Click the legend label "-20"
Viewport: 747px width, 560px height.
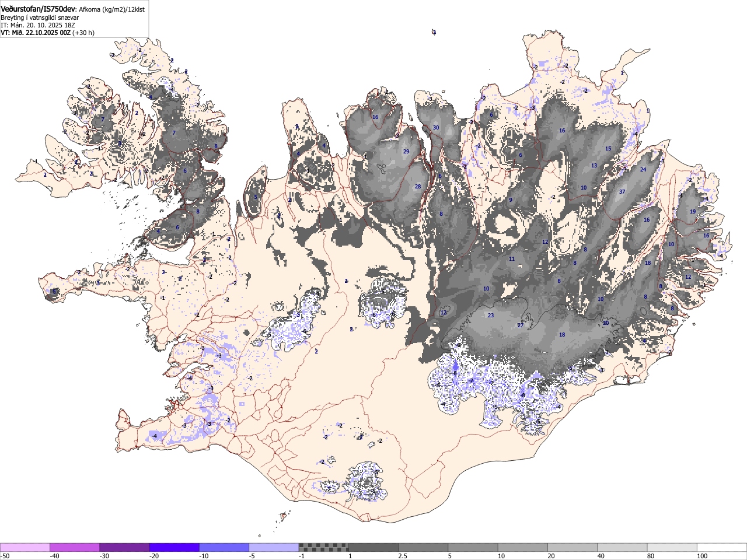(x=154, y=556)
